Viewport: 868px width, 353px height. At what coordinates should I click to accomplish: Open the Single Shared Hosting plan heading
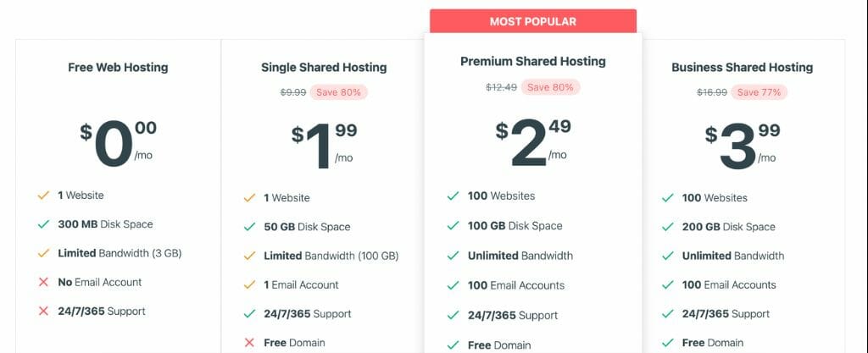click(324, 68)
